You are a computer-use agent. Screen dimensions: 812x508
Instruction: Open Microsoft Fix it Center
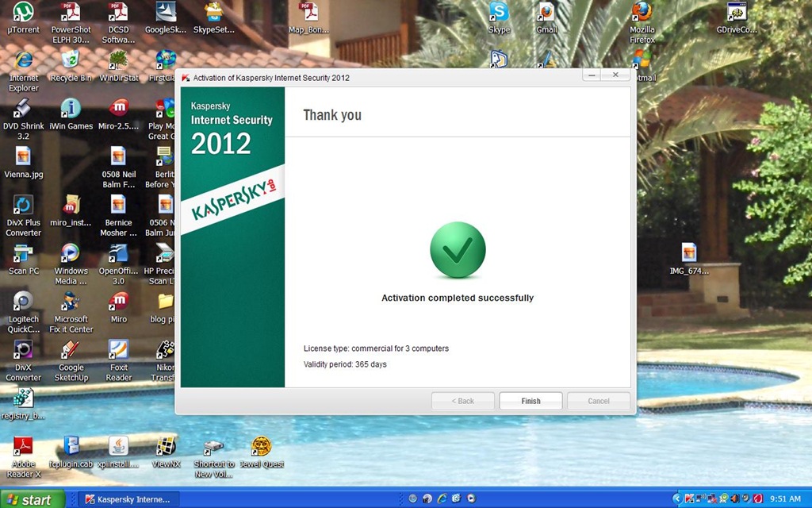(x=71, y=313)
